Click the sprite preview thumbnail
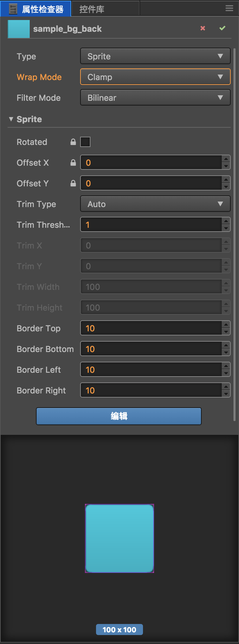The height and width of the screenshot is (644, 239). 119,538
